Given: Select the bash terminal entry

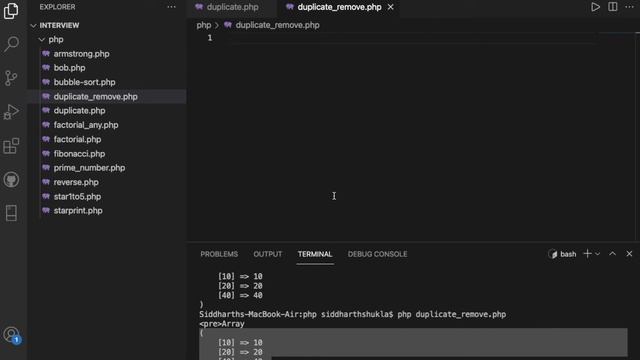Looking at the screenshot, I should tap(562, 254).
